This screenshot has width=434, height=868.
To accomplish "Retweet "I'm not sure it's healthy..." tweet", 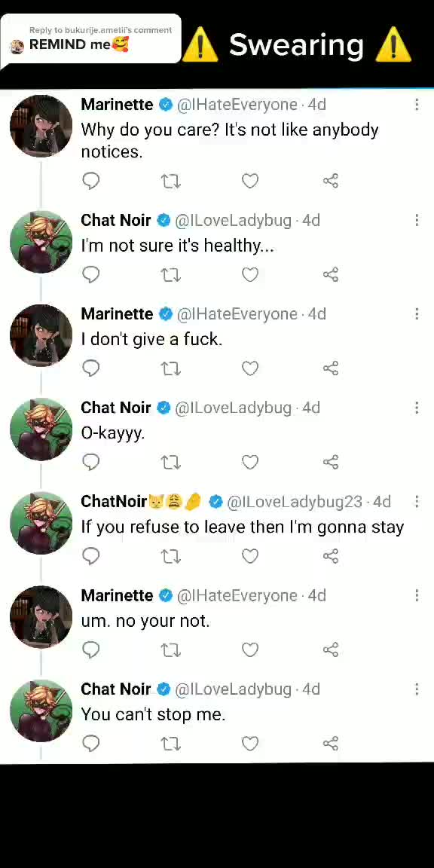I will click(170, 274).
